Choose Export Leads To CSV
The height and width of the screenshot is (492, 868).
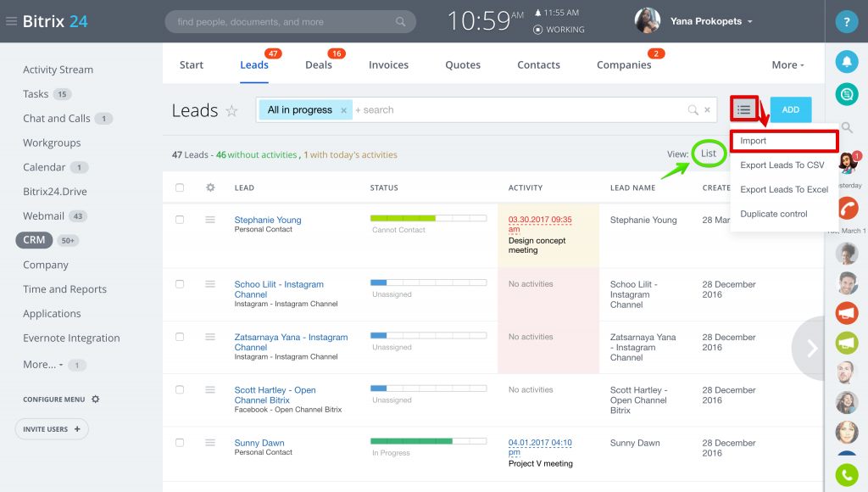[x=782, y=165]
